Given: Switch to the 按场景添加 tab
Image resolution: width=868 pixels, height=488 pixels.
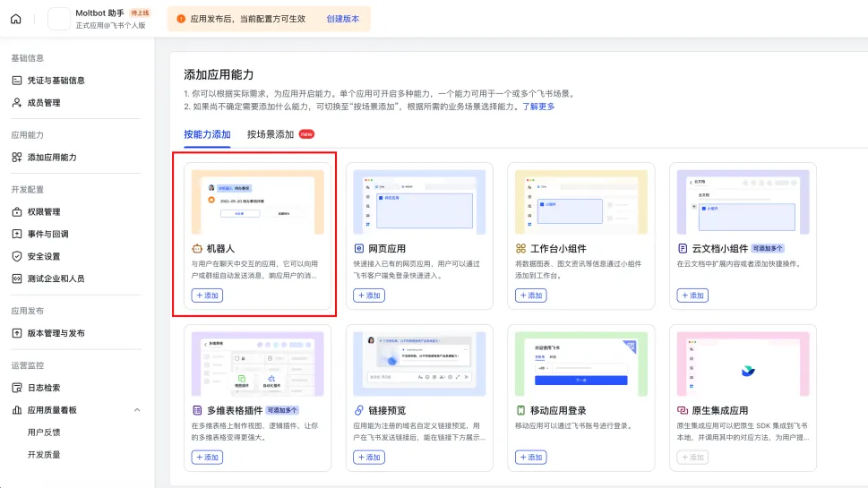Looking at the screenshot, I should 271,134.
